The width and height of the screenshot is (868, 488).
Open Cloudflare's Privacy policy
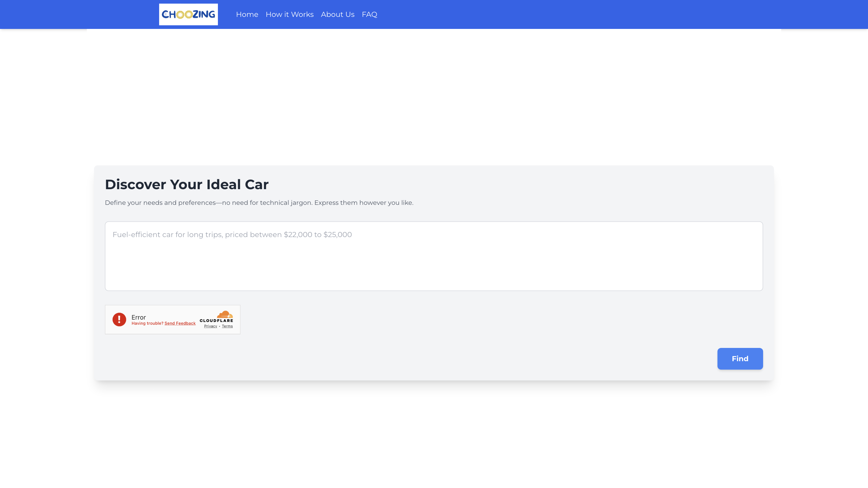[210, 326]
